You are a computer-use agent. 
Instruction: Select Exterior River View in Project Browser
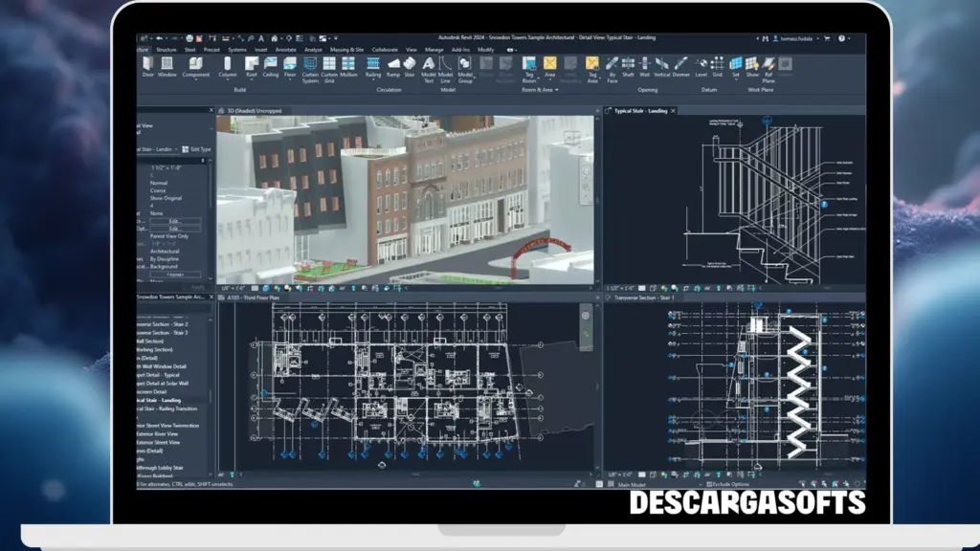[x=158, y=432]
